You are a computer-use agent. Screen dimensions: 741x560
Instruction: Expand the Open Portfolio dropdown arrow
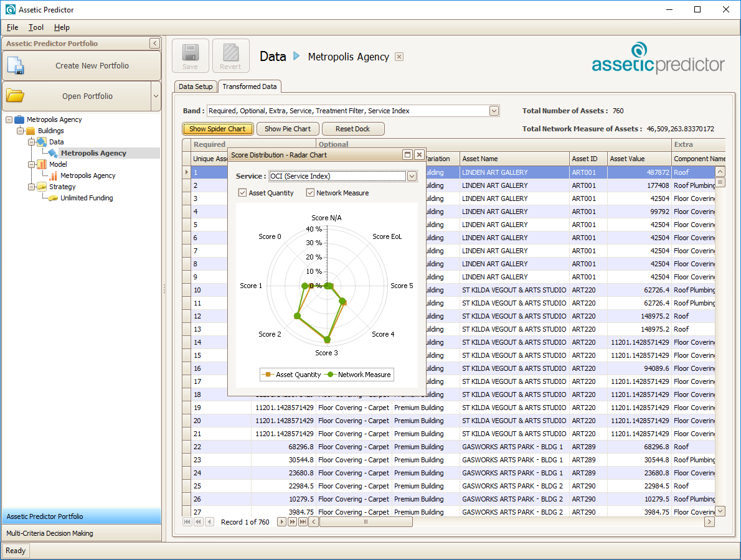coord(156,96)
